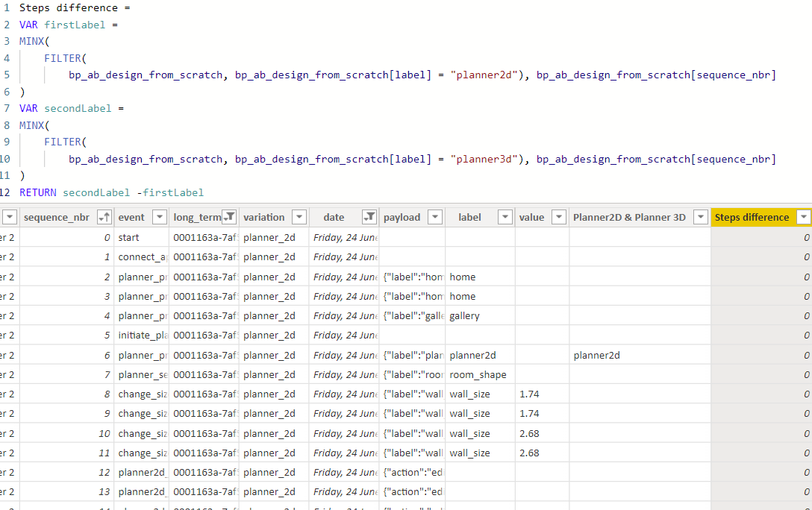Click the '{"label":"galle' payload cell

tap(412, 315)
